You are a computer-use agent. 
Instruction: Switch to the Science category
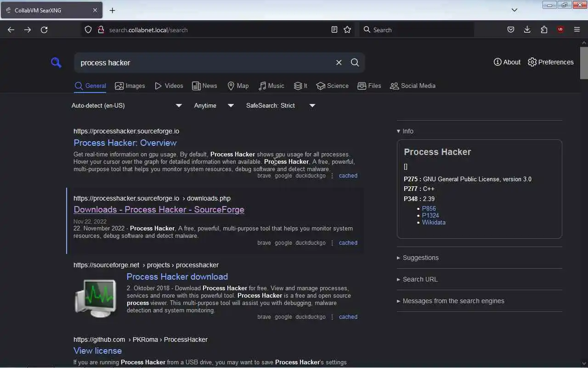tap(333, 86)
